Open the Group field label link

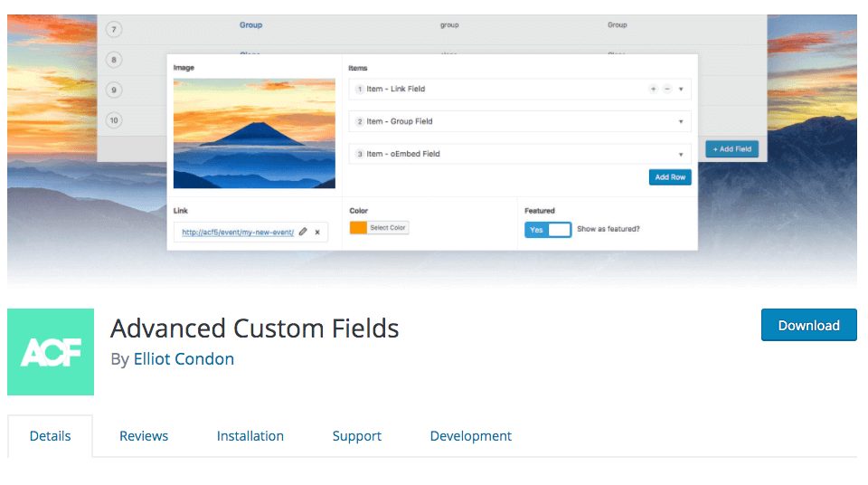pyautogui.click(x=250, y=25)
